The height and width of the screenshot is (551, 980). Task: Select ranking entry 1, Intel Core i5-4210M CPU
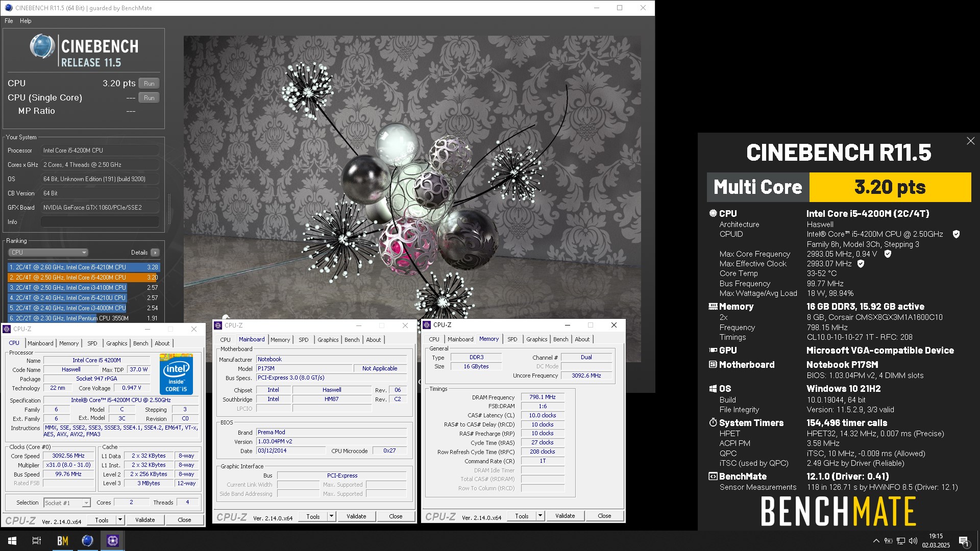(x=84, y=267)
